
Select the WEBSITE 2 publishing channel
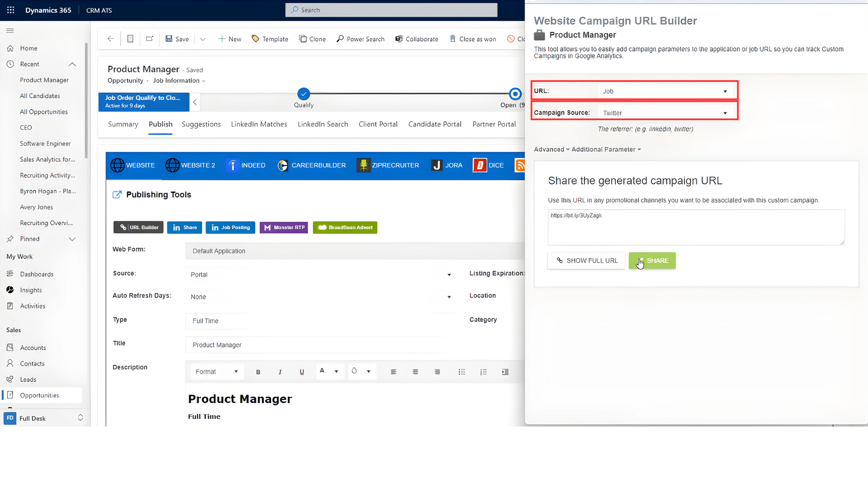(190, 165)
